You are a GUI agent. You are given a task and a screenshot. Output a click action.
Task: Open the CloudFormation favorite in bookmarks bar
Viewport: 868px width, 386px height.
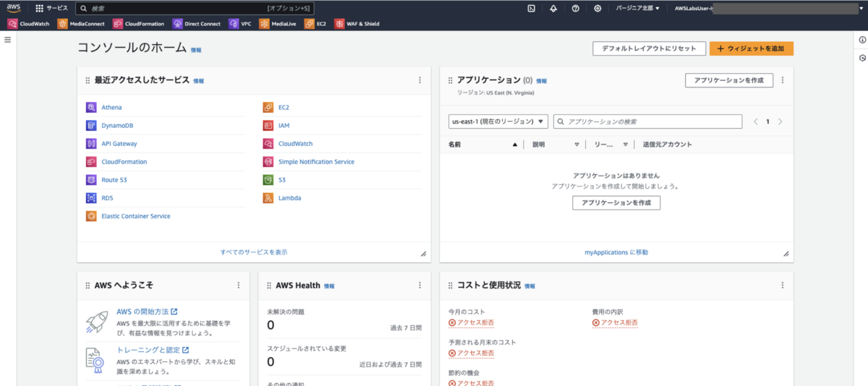click(138, 24)
